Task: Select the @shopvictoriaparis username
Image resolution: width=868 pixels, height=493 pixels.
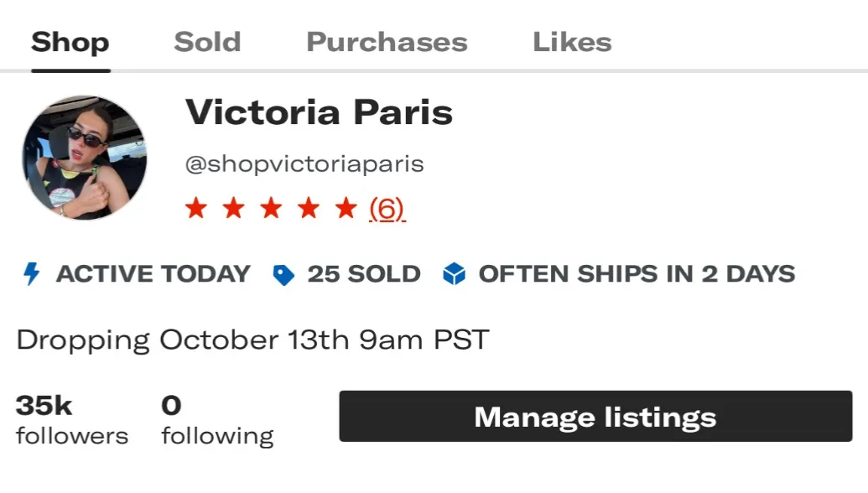Action: pos(304,163)
